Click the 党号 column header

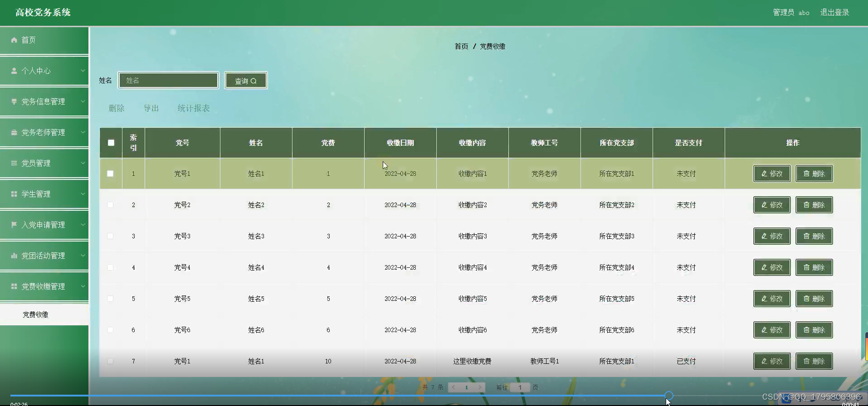(182, 143)
